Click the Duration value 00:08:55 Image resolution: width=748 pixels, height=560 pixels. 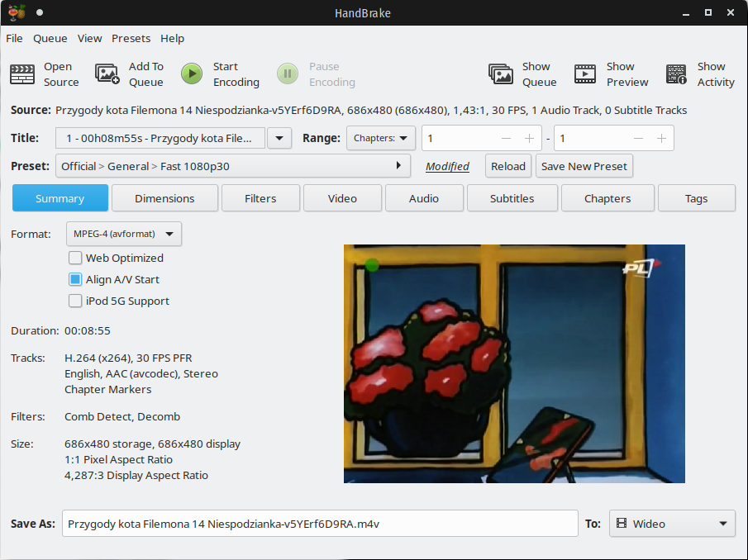pyautogui.click(x=88, y=330)
